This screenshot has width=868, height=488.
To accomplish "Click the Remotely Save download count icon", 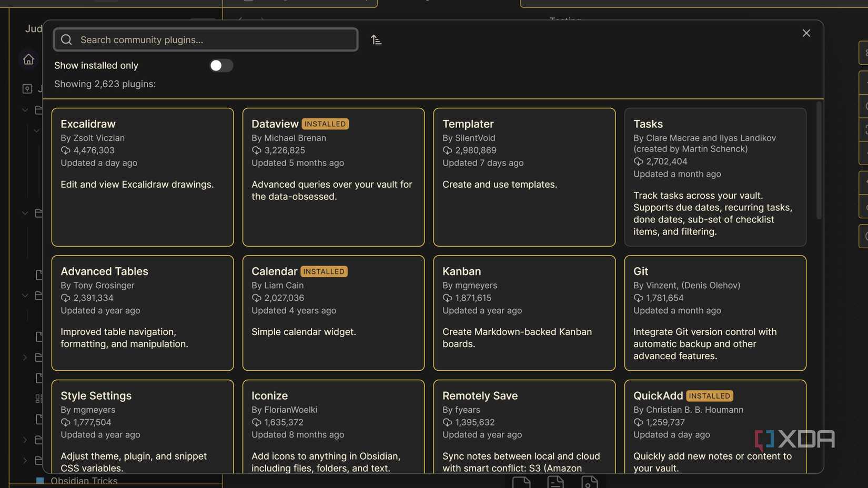I will pyautogui.click(x=447, y=422).
